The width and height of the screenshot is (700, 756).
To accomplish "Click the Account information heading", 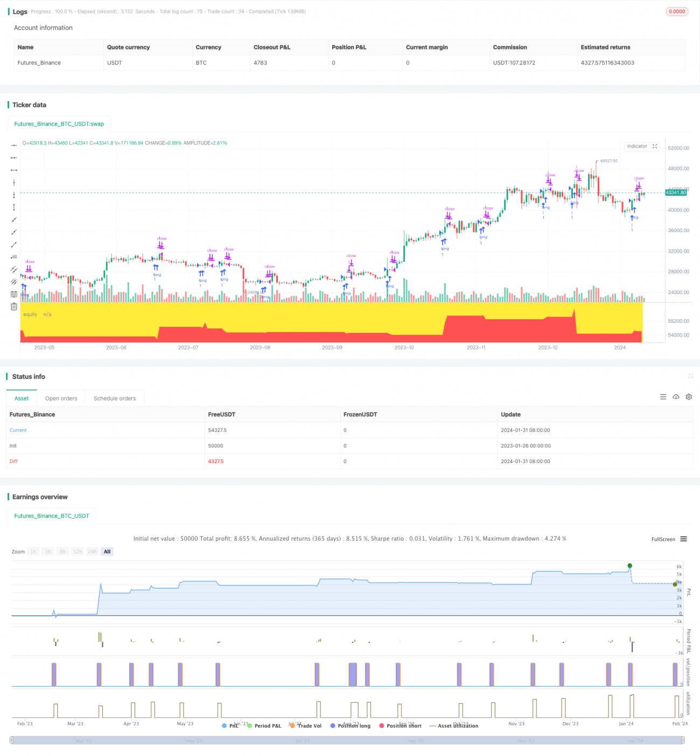I will point(43,28).
